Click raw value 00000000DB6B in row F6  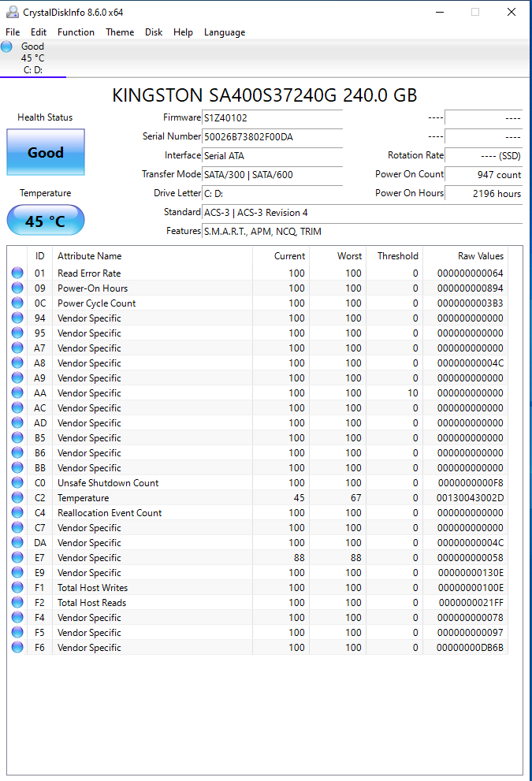click(x=471, y=648)
